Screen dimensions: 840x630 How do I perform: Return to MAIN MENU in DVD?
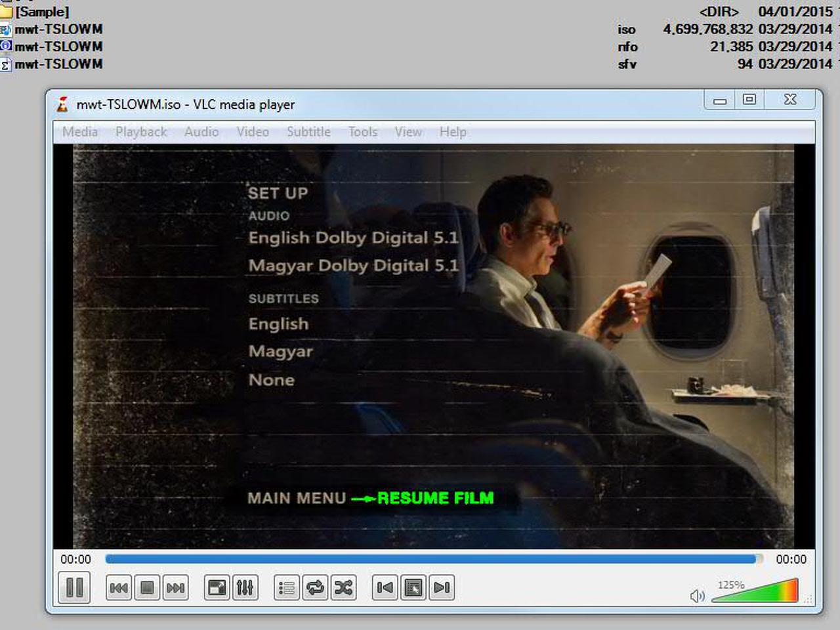point(297,498)
